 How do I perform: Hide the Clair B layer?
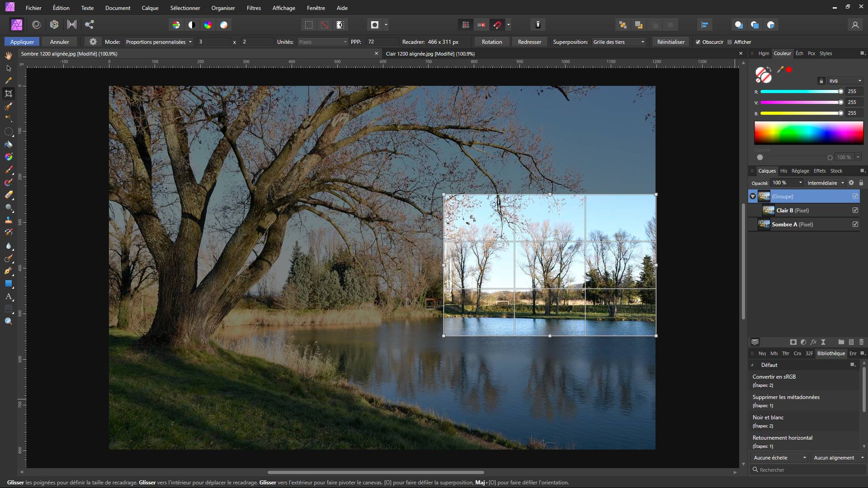[855, 210]
